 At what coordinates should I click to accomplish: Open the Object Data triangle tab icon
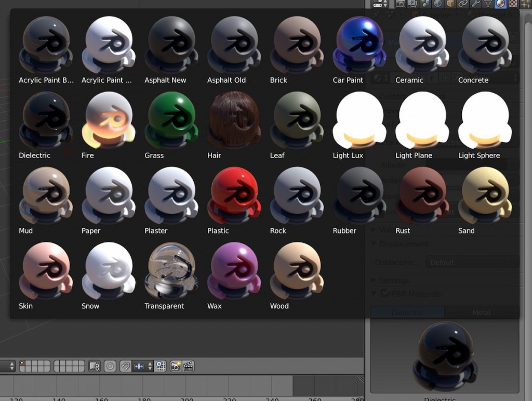pyautogui.click(x=488, y=4)
